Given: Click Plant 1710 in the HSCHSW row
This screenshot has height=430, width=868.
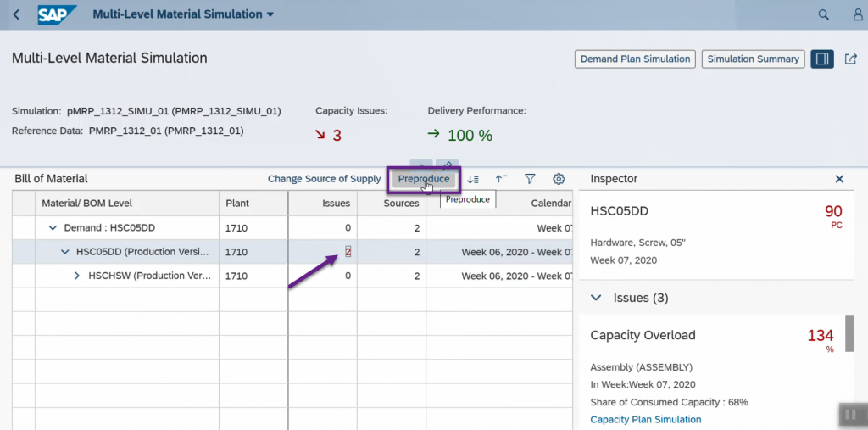Looking at the screenshot, I should pyautogui.click(x=236, y=276).
